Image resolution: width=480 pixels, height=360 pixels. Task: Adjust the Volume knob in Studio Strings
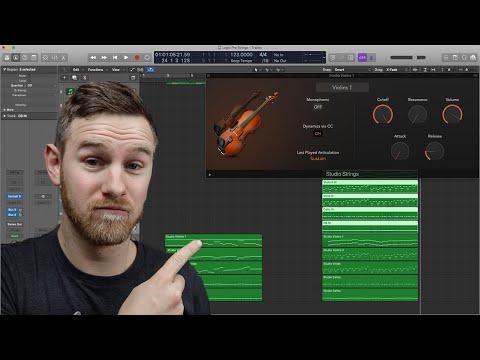(x=452, y=114)
